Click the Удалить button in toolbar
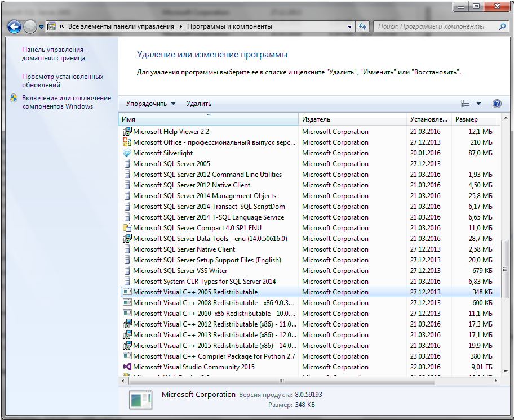 pos(199,104)
